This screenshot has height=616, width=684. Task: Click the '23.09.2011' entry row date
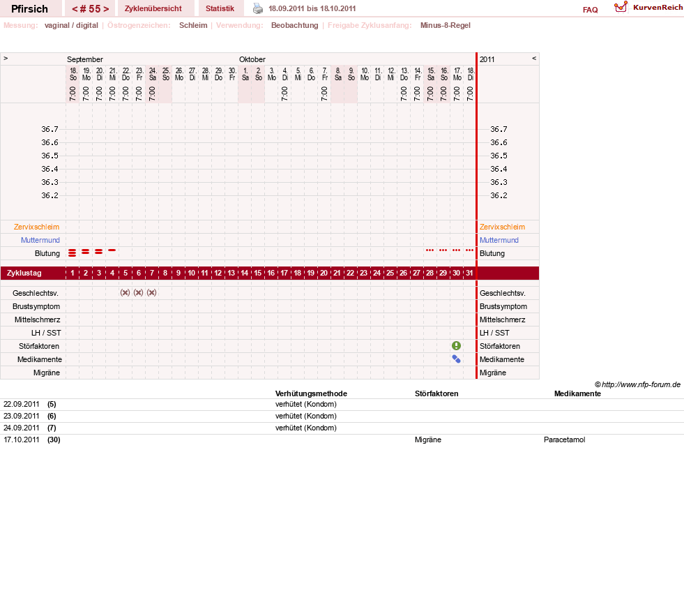[x=22, y=416]
